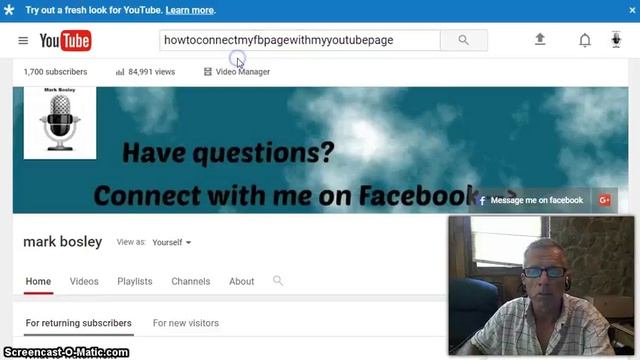Click the webcam overlay video
This screenshot has width=640, height=360.
(542, 286)
